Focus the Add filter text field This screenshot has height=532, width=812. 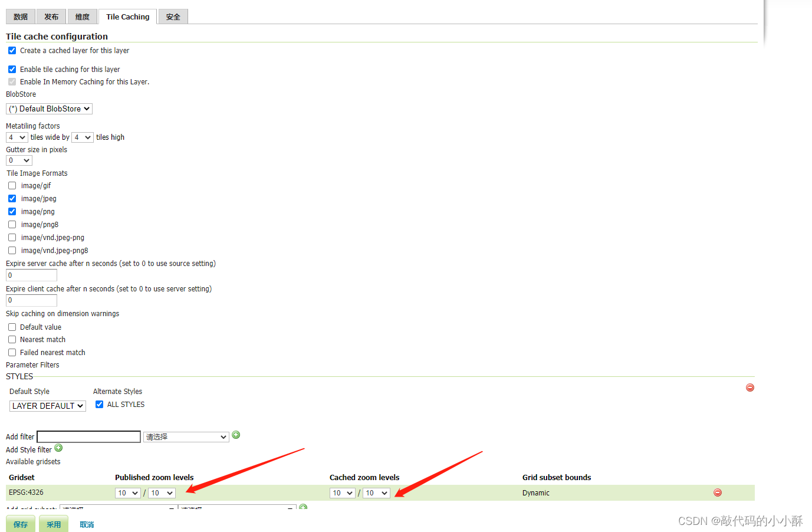pos(89,437)
